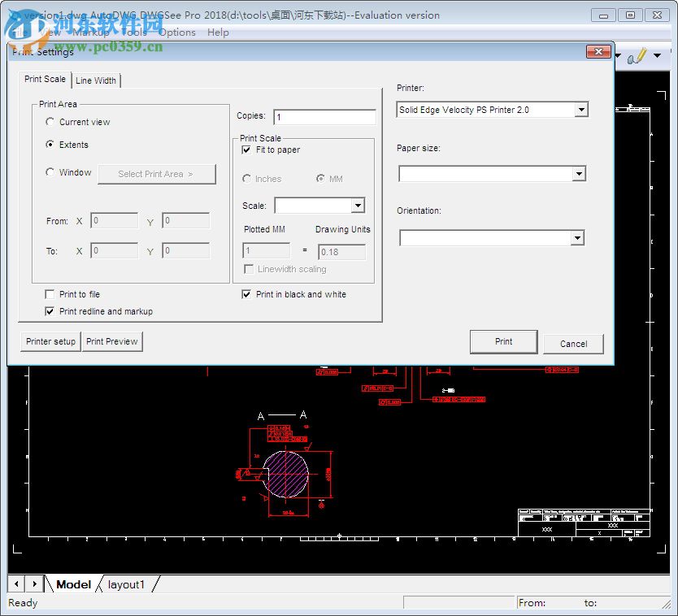Expand the Scale dropdown list
This screenshot has height=616, width=678.
[355, 206]
